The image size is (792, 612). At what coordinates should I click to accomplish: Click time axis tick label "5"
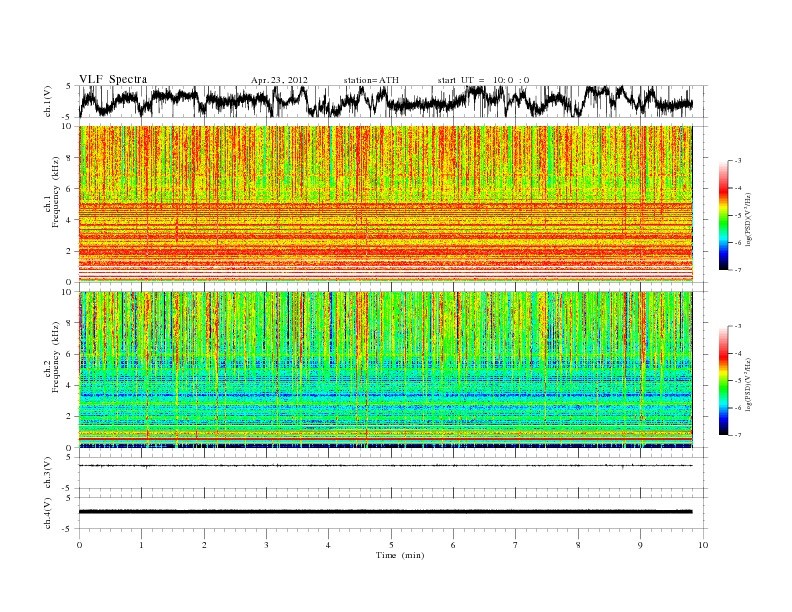click(x=391, y=545)
